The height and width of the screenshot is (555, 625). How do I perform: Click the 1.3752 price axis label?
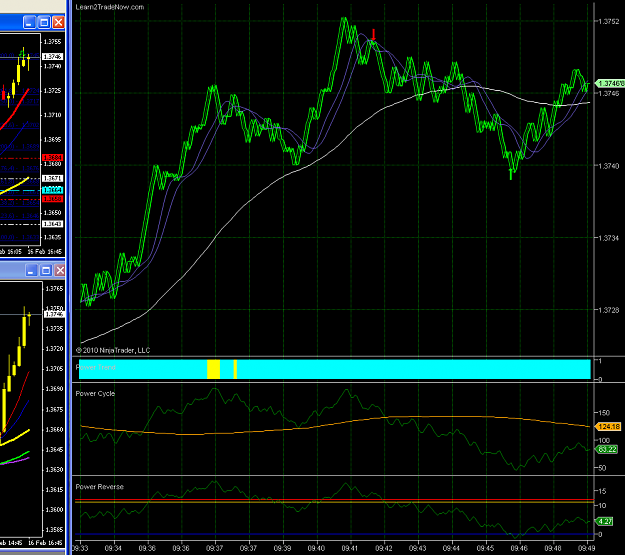coord(609,22)
